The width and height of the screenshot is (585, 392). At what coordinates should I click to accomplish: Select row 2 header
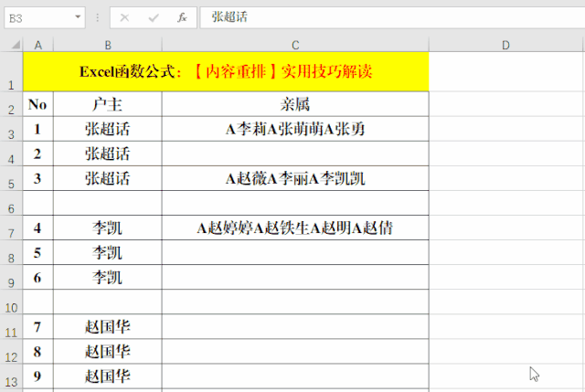click(x=11, y=104)
